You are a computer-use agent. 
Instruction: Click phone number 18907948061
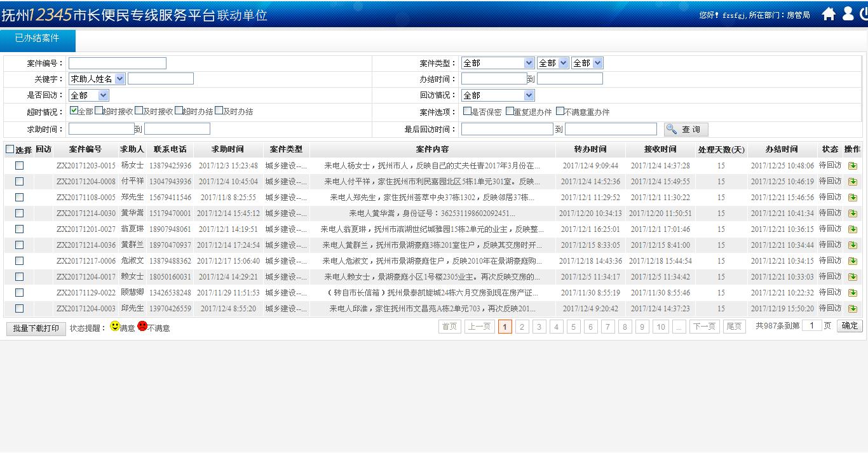(170, 229)
